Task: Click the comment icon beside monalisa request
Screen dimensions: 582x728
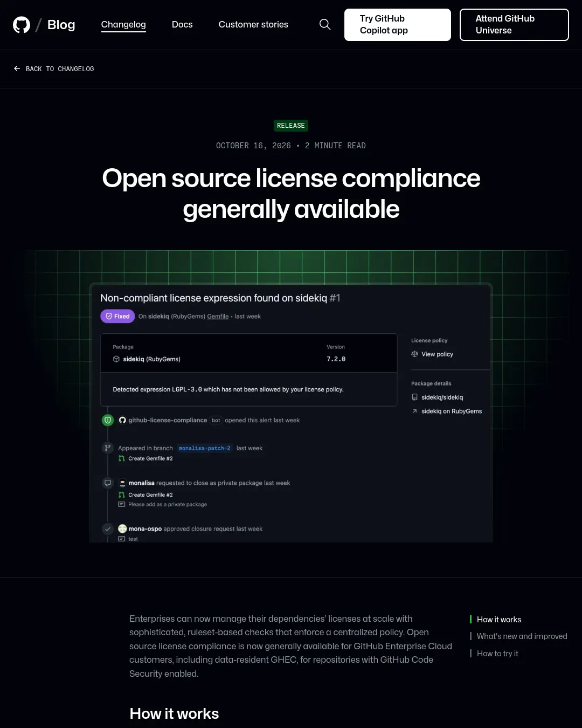Action: [x=108, y=483]
